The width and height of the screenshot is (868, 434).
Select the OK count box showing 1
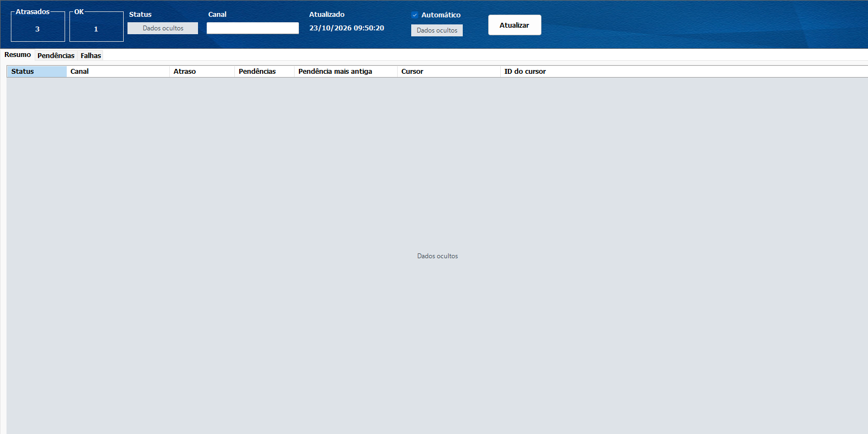click(97, 27)
